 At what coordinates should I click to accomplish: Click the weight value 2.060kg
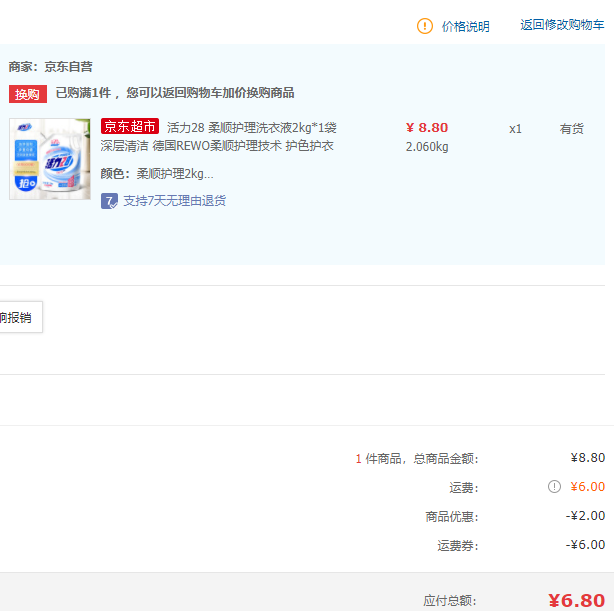click(x=427, y=147)
